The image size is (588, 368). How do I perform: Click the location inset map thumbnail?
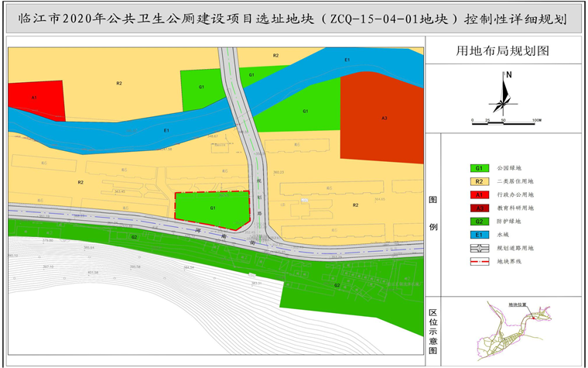511,331
